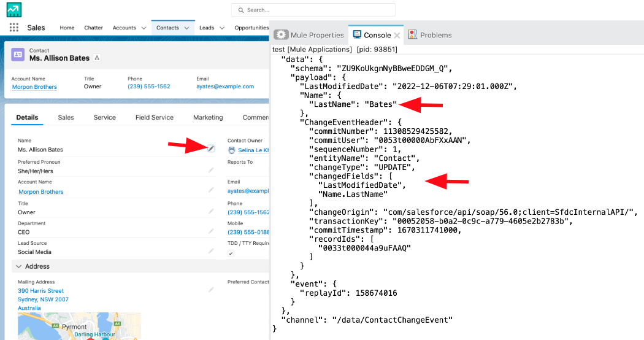
Task: Click the Ms. Allison Bates header title
Action: [x=59, y=58]
